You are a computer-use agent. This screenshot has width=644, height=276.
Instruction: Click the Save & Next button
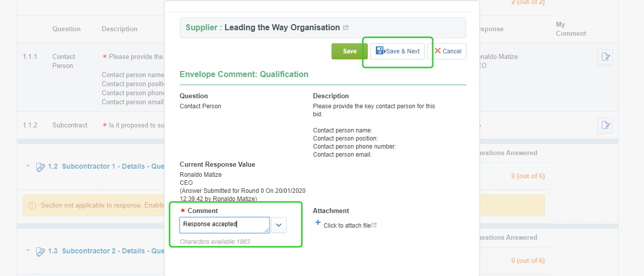[x=397, y=51]
